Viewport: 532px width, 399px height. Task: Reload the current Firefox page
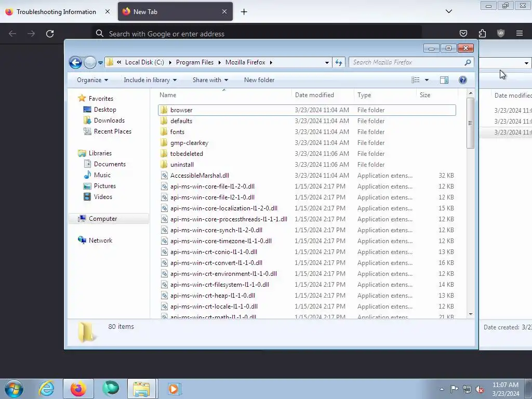50,34
